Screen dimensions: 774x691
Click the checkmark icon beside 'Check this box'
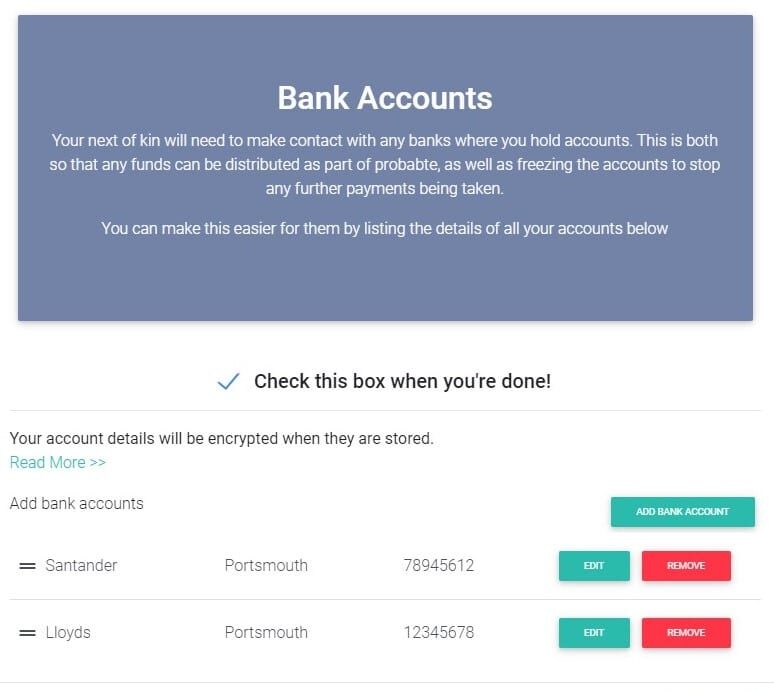(228, 381)
